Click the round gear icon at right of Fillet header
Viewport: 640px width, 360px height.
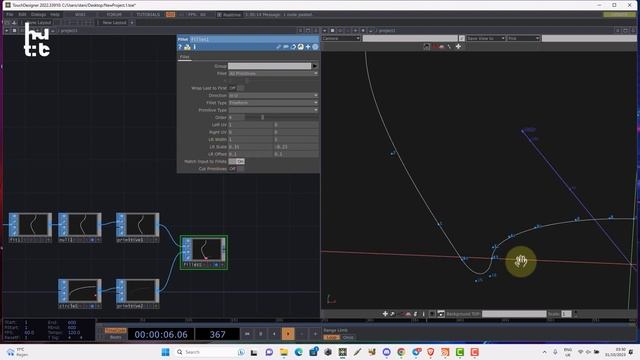(315, 47)
